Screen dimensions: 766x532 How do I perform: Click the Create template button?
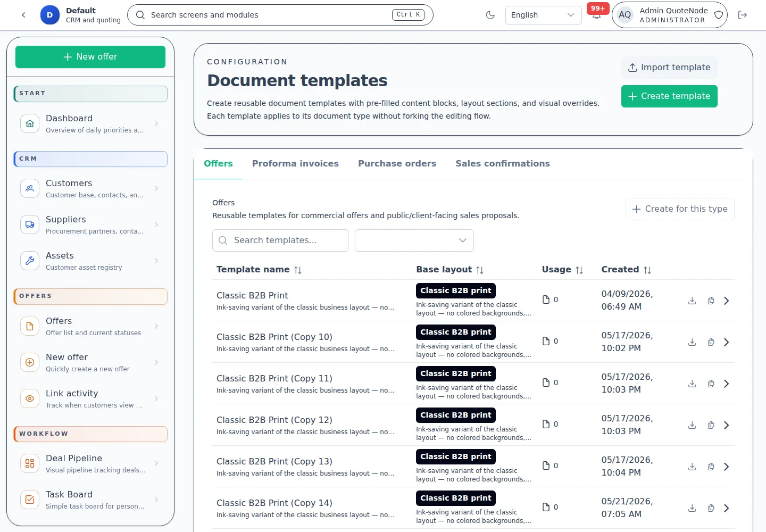669,96
